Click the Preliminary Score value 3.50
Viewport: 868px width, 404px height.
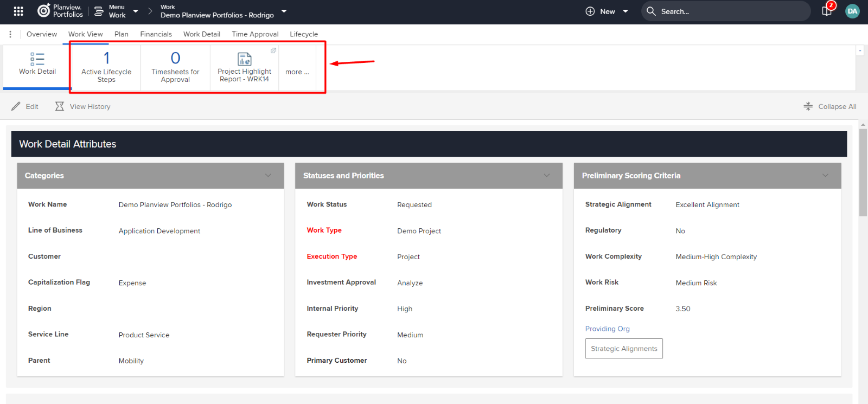(x=683, y=309)
